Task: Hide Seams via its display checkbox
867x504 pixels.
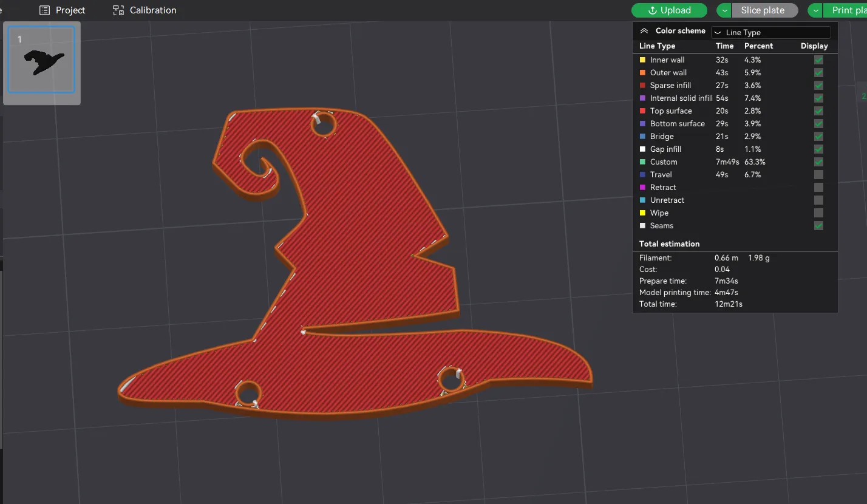Action: pyautogui.click(x=818, y=226)
